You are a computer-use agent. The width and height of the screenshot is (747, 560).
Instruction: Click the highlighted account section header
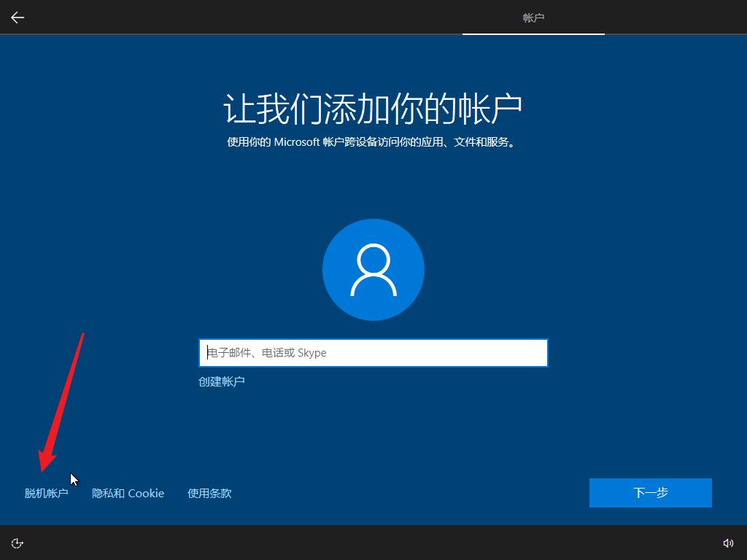(x=533, y=17)
